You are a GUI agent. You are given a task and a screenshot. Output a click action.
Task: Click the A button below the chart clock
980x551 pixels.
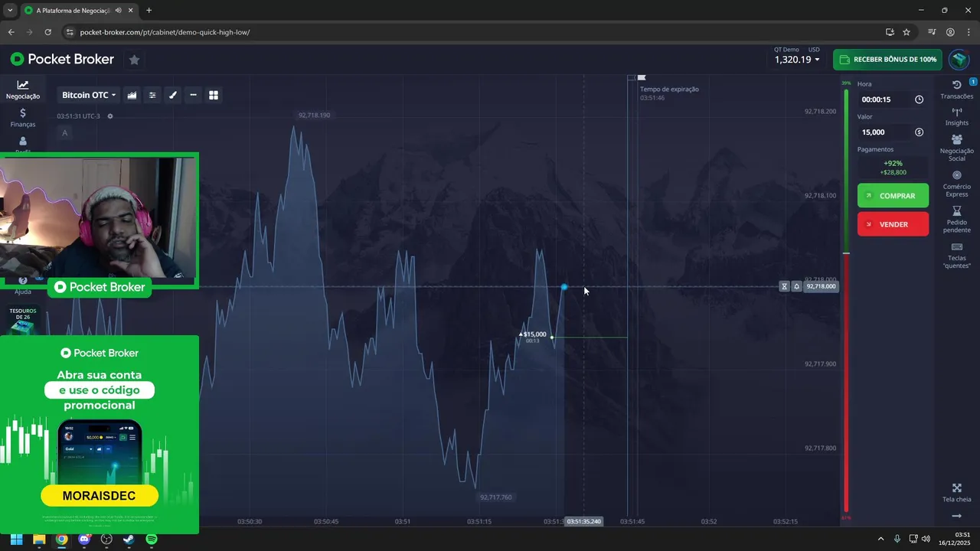(x=64, y=133)
